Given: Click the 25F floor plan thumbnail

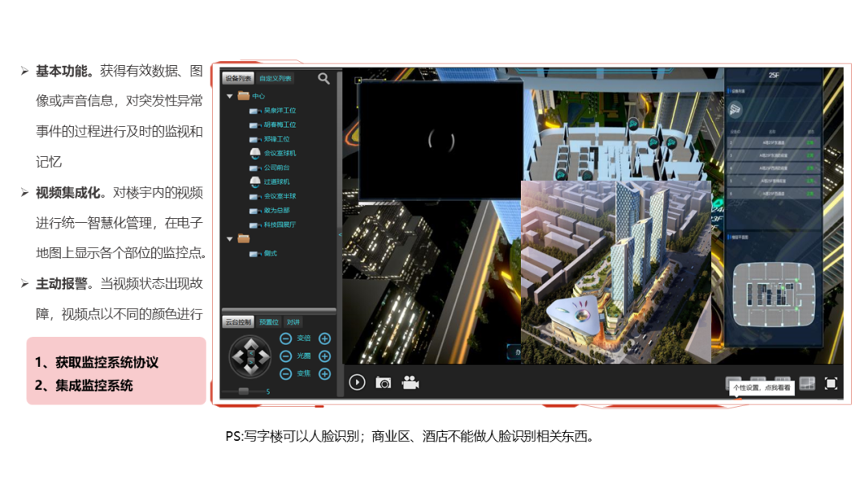Looking at the screenshot, I should tap(774, 294).
